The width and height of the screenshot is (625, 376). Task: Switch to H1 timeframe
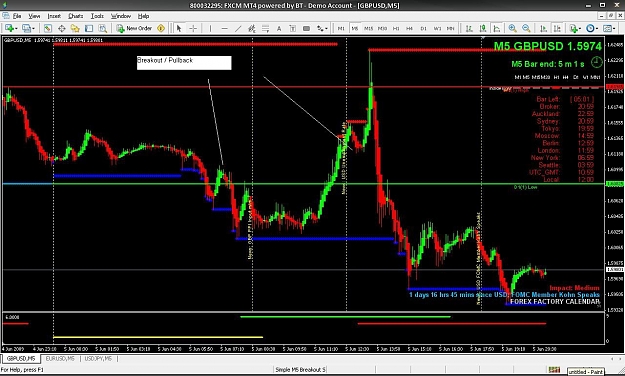pos(396,28)
